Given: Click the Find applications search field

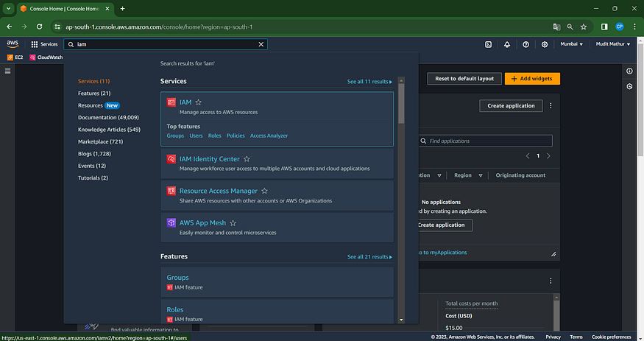Looking at the screenshot, I should (x=486, y=141).
